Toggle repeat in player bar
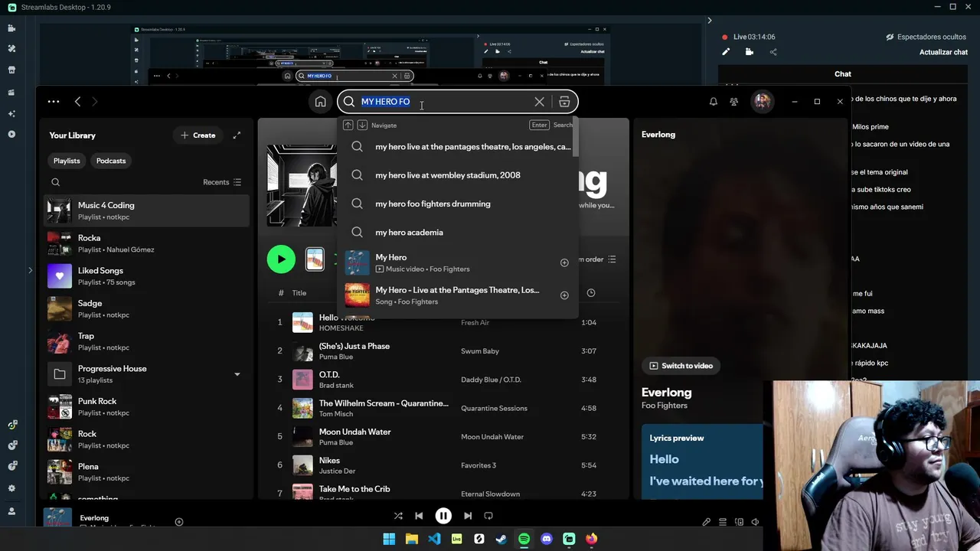Image resolution: width=980 pixels, height=551 pixels. (x=488, y=516)
